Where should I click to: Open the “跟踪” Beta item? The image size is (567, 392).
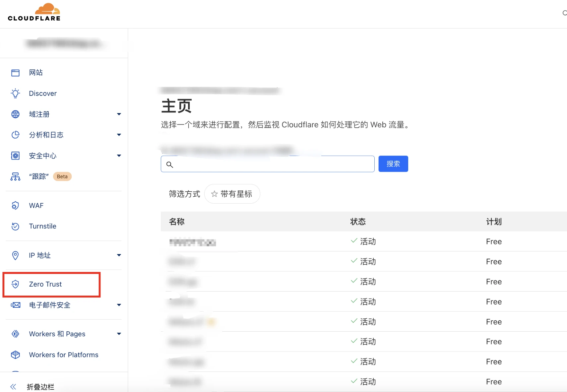(39, 176)
